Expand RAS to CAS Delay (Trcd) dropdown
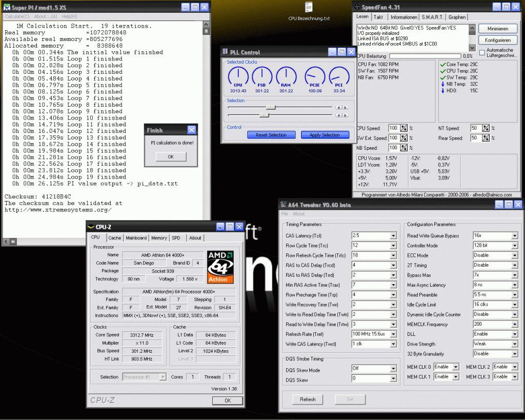This screenshot has height=420, width=525. tap(393, 265)
